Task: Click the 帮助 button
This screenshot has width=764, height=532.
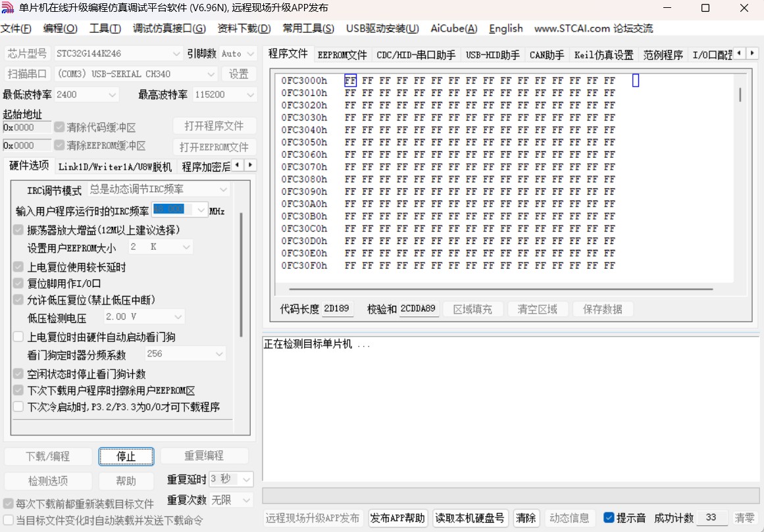Action: tap(126, 481)
